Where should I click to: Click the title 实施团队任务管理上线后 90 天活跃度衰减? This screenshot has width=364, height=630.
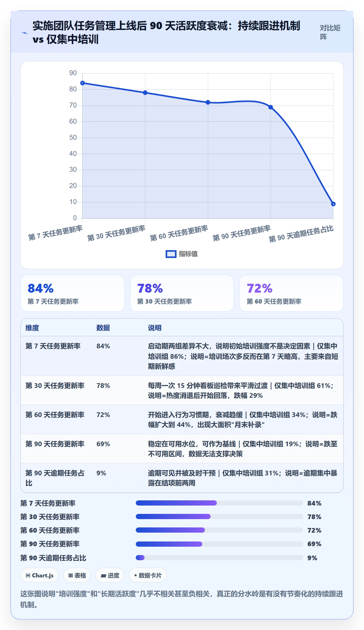pos(166,32)
